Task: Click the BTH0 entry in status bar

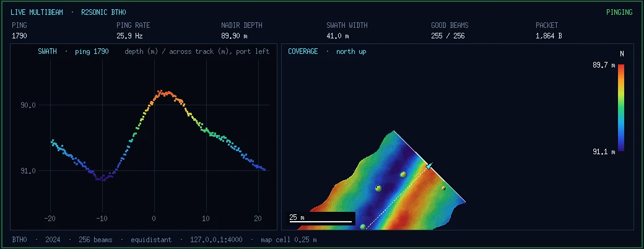Action: [19, 240]
